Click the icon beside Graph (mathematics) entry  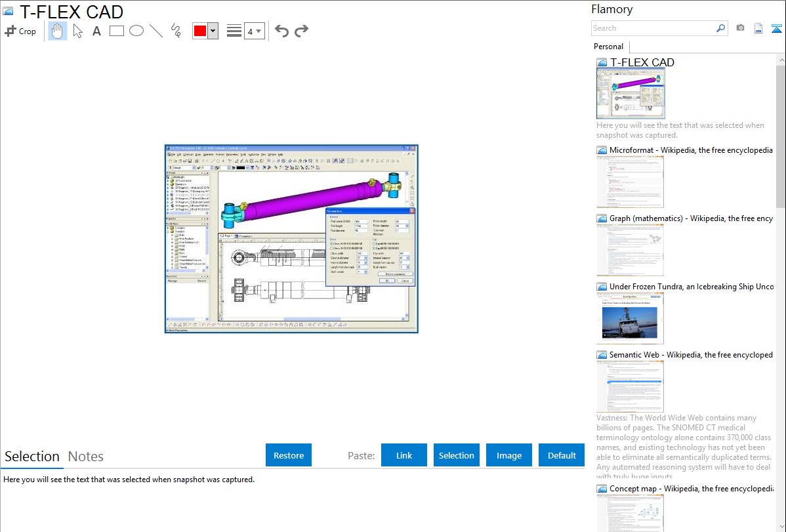click(x=602, y=218)
